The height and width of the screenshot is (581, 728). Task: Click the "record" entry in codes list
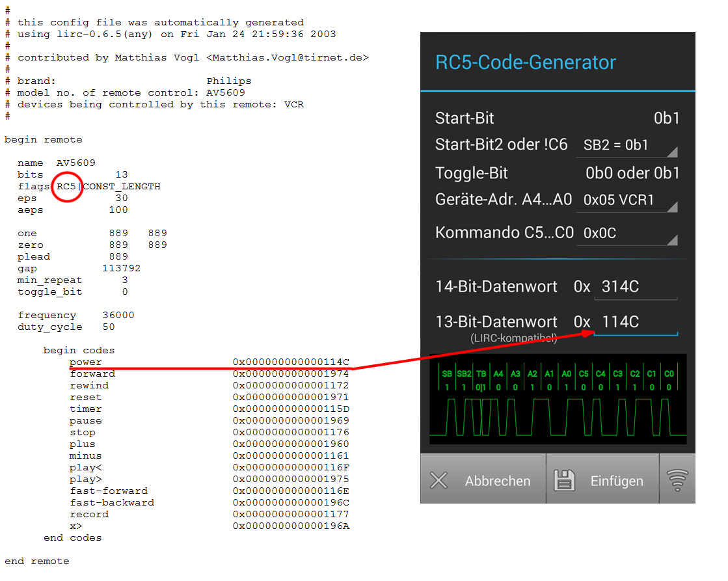pyautogui.click(x=89, y=515)
